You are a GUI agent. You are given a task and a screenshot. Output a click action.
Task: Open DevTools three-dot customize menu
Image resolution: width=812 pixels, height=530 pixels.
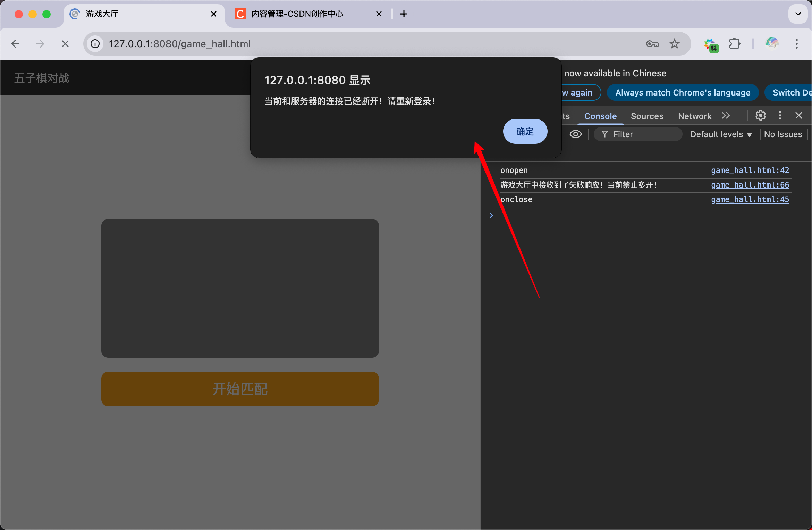pyautogui.click(x=780, y=116)
